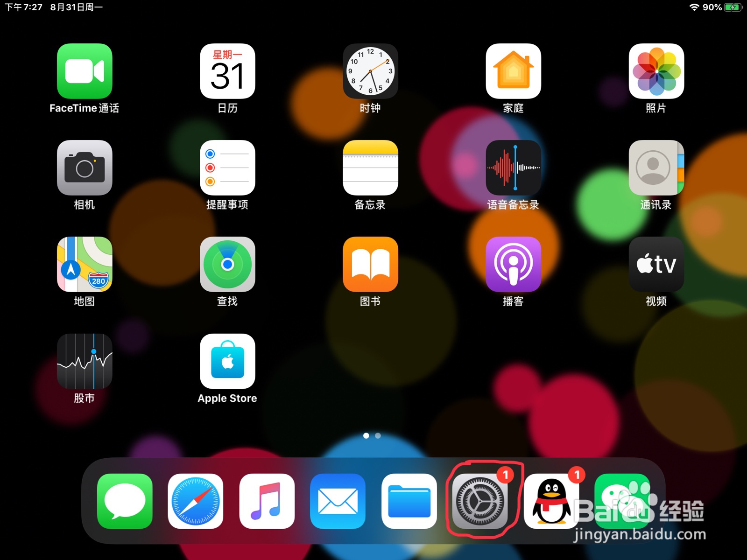The width and height of the screenshot is (747, 560).
Task: Open the 提醒事项 reminders app
Action: pyautogui.click(x=227, y=168)
